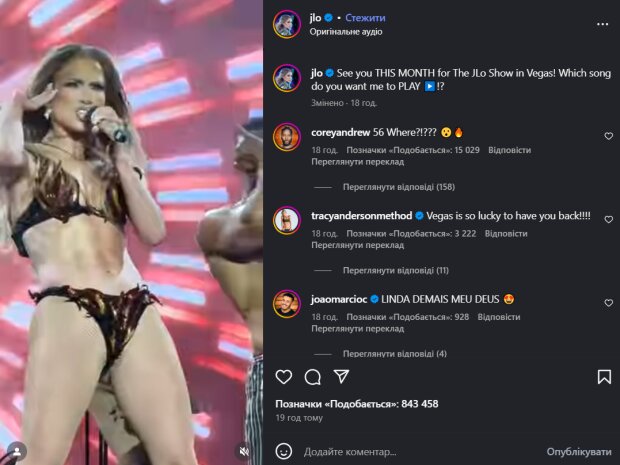Save post with bookmark icon
The image size is (620, 465).
604,377
